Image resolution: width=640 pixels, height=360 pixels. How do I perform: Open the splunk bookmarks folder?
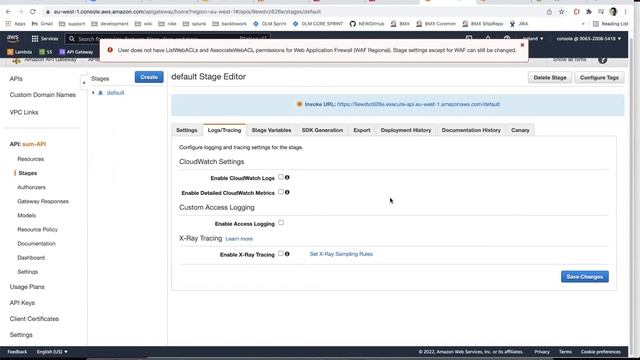pos(194,24)
